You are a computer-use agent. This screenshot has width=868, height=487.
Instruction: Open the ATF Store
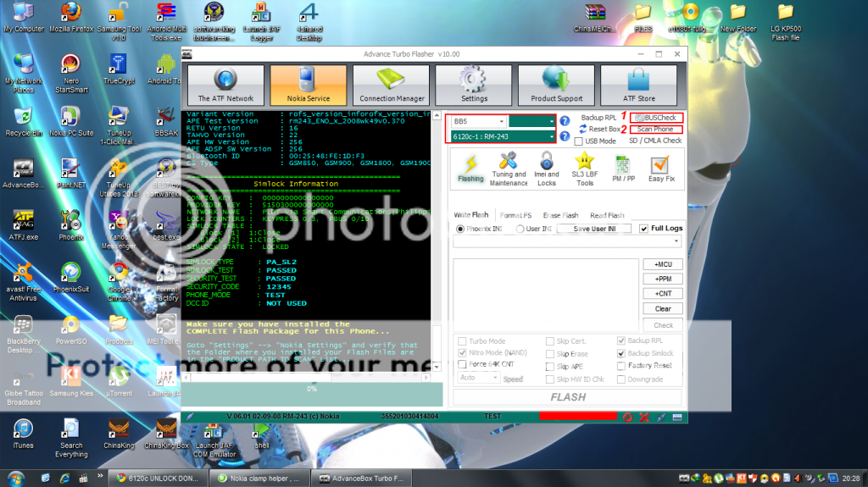pyautogui.click(x=639, y=85)
